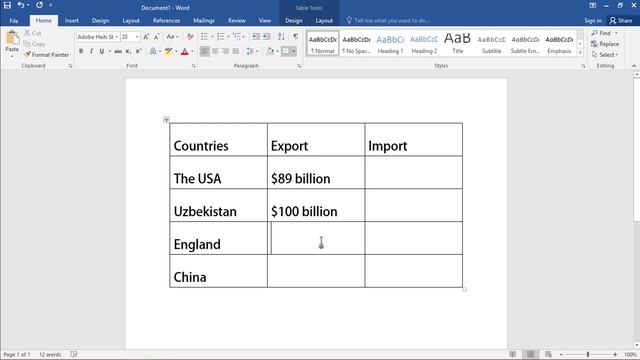
Task: Click the table move handle
Action: [x=166, y=120]
